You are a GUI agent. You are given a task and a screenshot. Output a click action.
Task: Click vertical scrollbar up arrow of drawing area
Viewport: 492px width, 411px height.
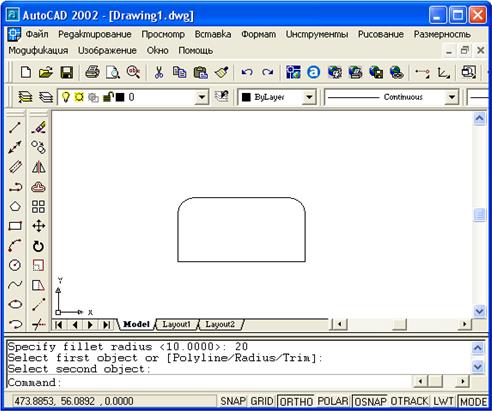pos(479,118)
